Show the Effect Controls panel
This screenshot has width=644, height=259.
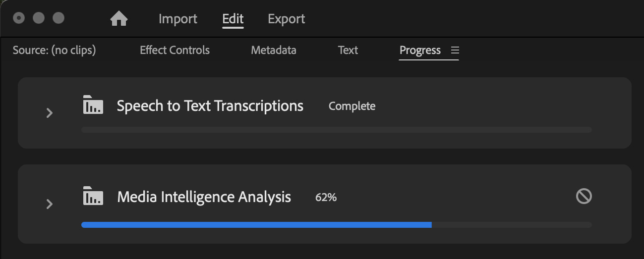coord(175,50)
